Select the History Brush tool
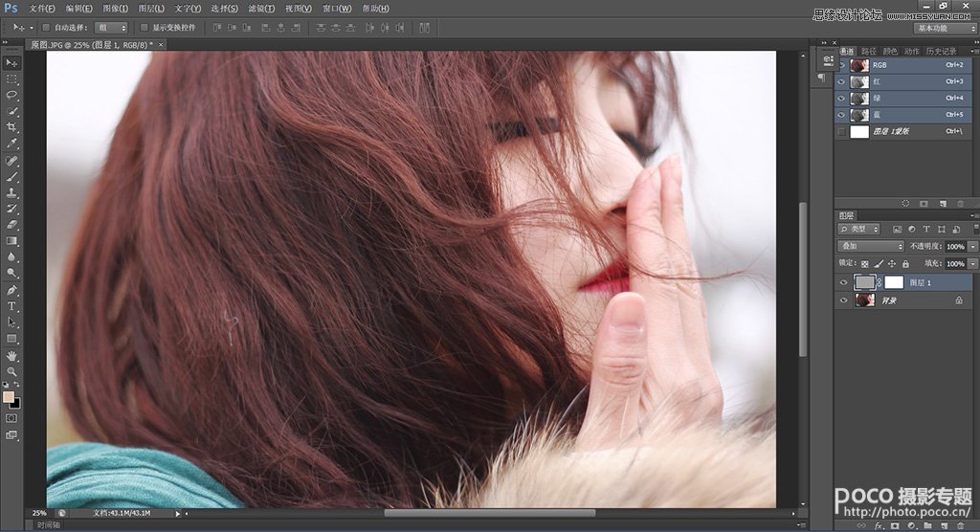This screenshot has height=532, width=980. (11, 209)
